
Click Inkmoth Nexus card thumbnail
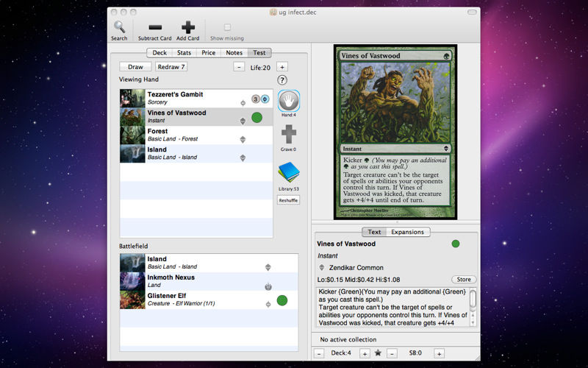[x=132, y=282]
